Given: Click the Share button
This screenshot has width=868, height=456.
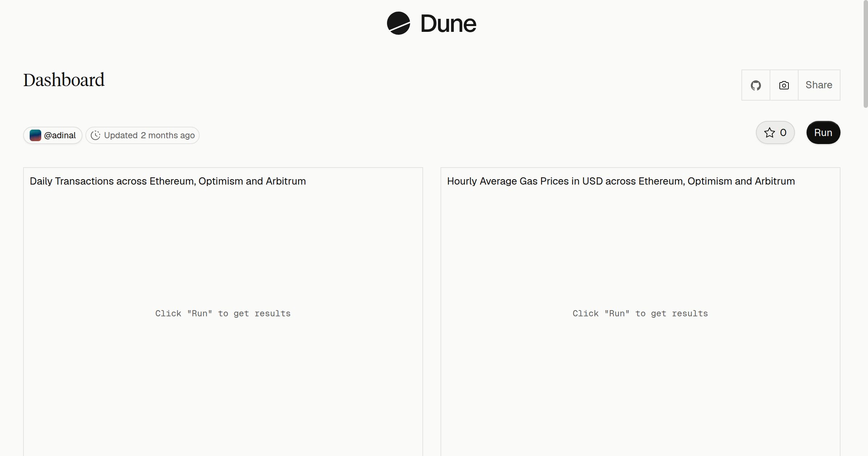Looking at the screenshot, I should [x=819, y=85].
